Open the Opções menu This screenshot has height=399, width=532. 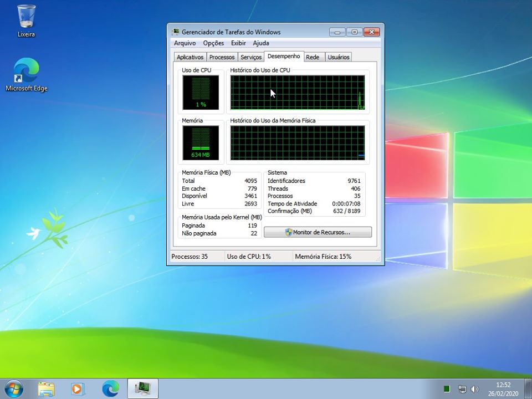213,43
